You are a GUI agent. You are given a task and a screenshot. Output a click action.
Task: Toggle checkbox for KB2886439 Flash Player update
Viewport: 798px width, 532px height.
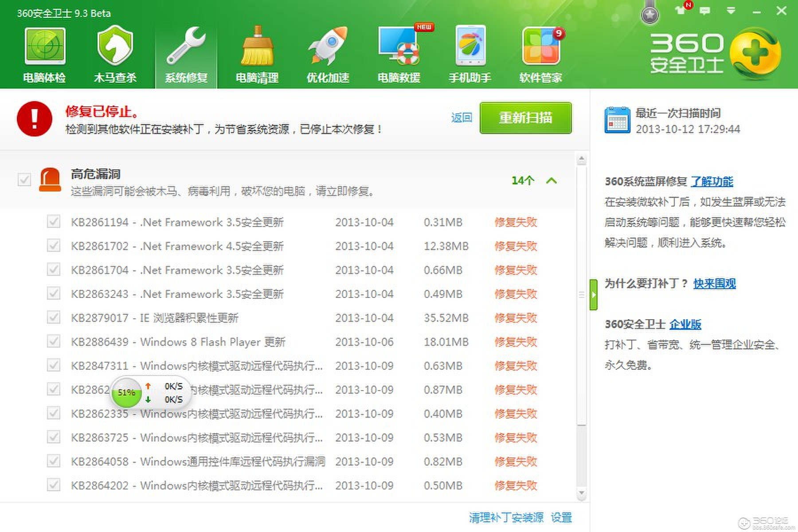coord(54,341)
